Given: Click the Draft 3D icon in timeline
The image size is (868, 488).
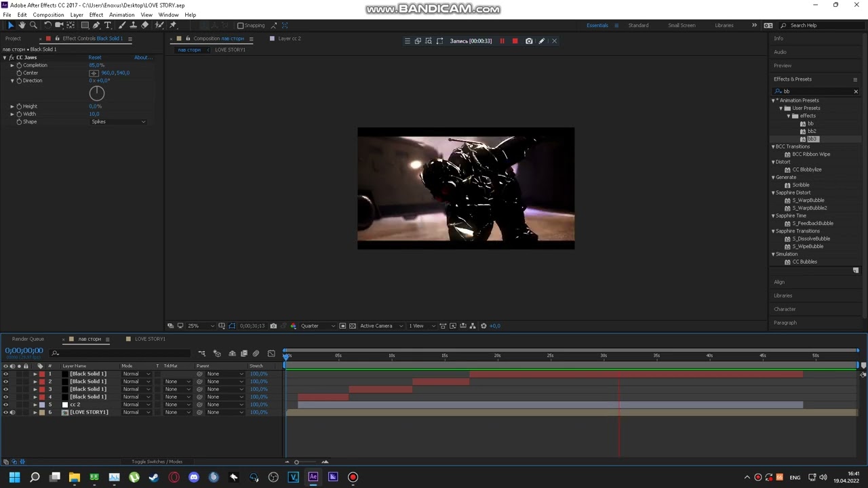Looking at the screenshot, I should (217, 353).
